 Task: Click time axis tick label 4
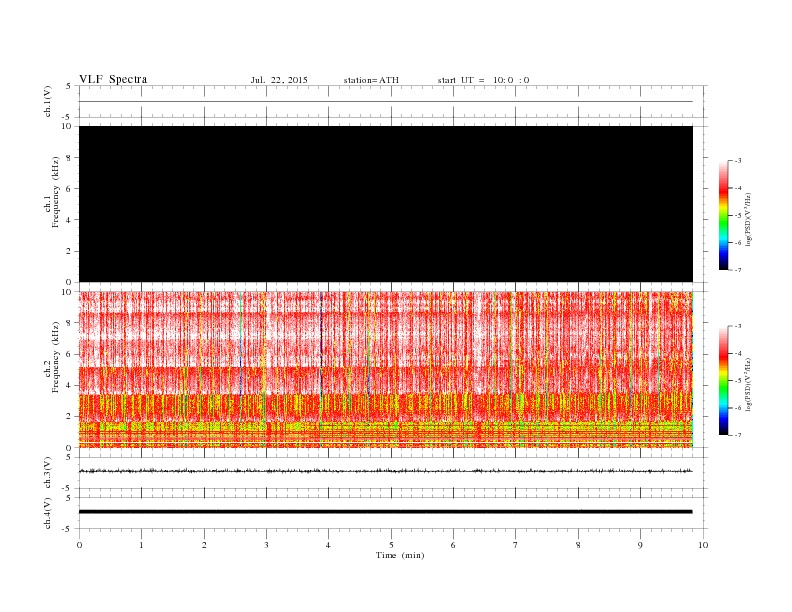pyautogui.click(x=328, y=545)
